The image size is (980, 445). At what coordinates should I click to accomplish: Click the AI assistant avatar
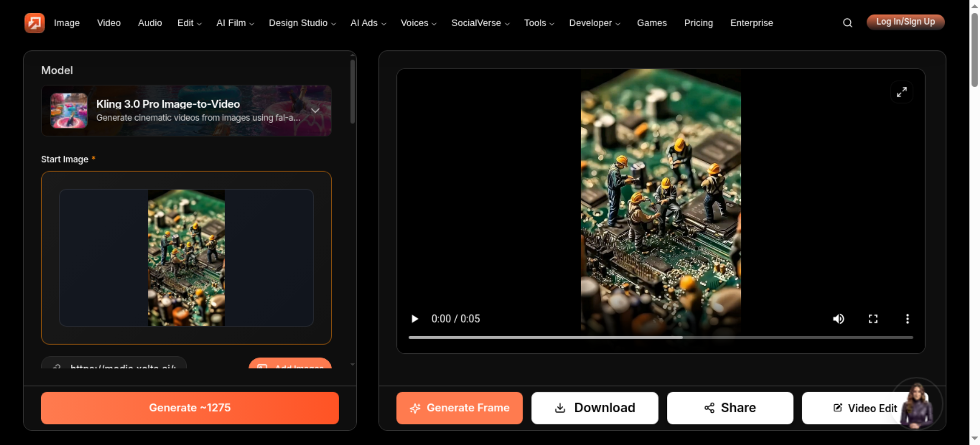916,405
